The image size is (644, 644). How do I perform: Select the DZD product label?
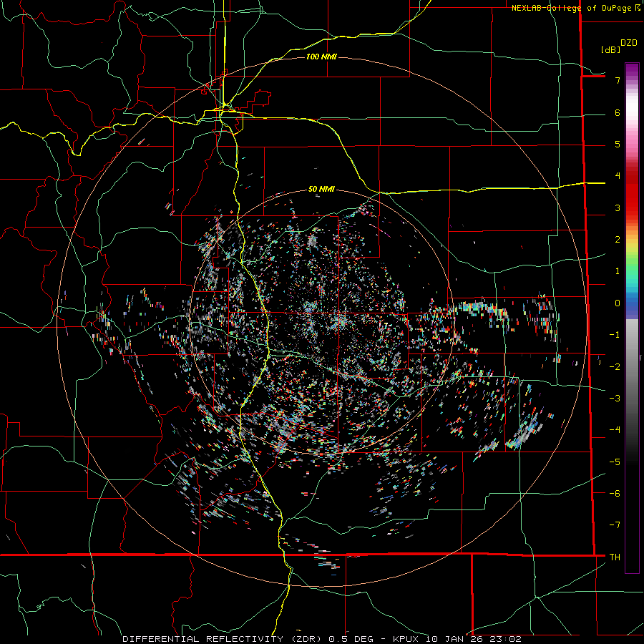(629, 43)
